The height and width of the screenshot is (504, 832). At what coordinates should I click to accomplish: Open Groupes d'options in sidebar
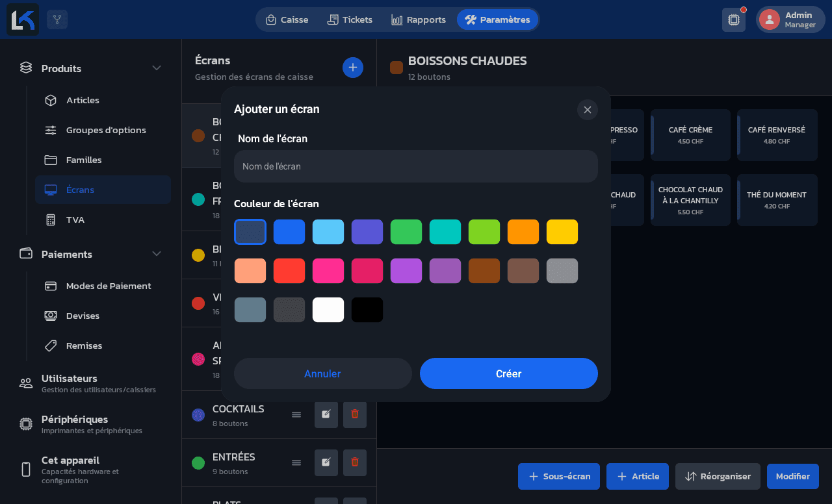point(103,130)
